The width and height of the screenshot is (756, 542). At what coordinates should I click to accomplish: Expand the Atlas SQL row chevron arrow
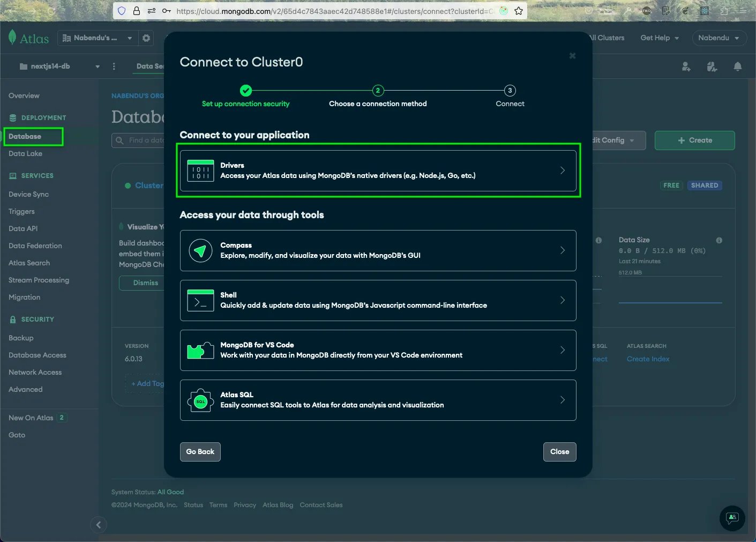(x=562, y=400)
